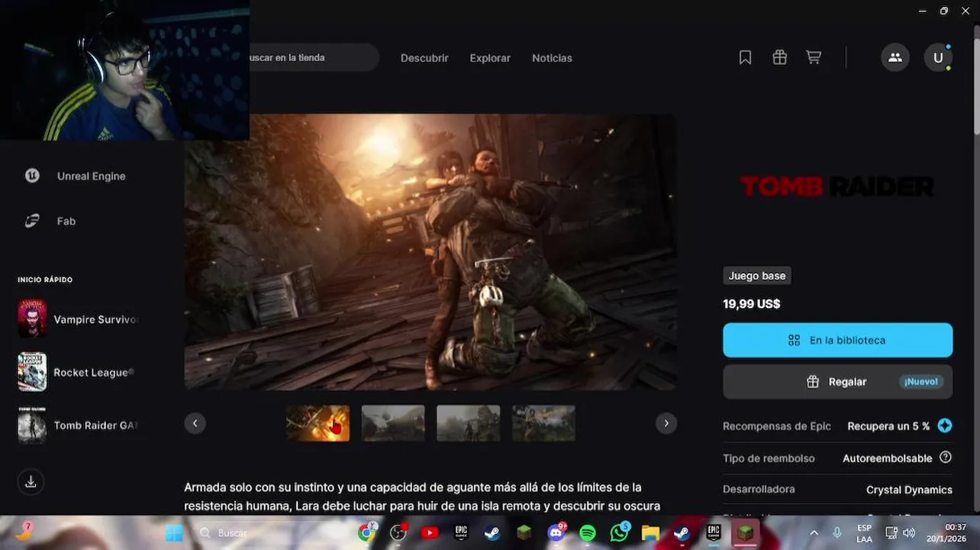The width and height of the screenshot is (980, 550).
Task: Click the Recupera un 5 % rewards text
Action: (888, 426)
